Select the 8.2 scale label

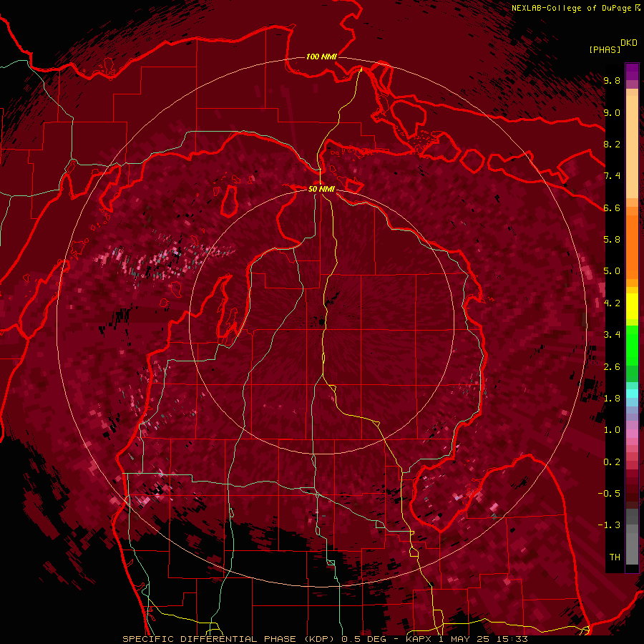[612, 144]
